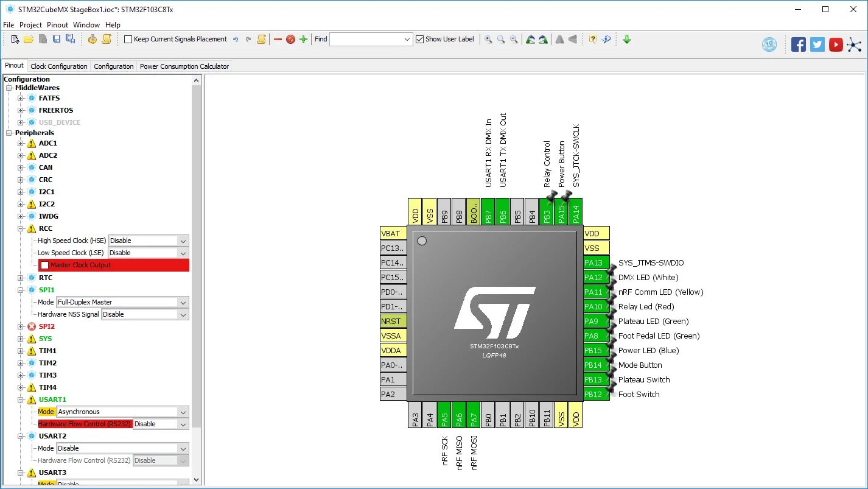
Task: Click the best-fit zoom magnifier icon
Action: click(501, 39)
